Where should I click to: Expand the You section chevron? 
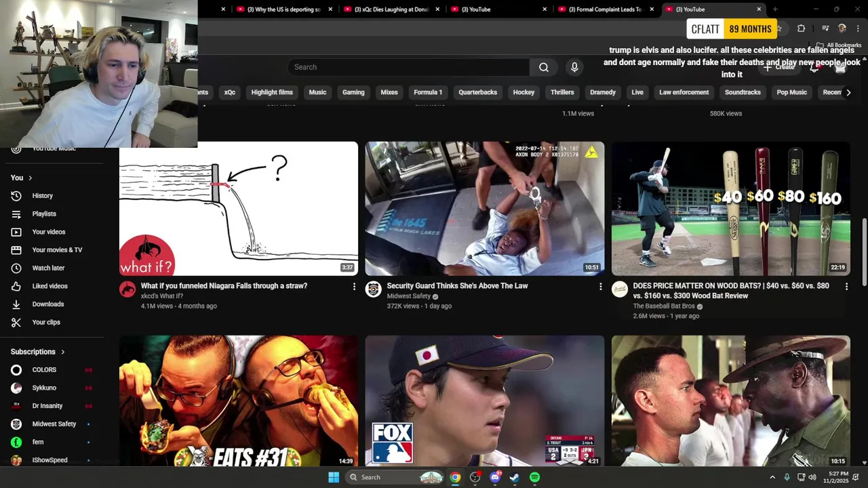[30, 178]
